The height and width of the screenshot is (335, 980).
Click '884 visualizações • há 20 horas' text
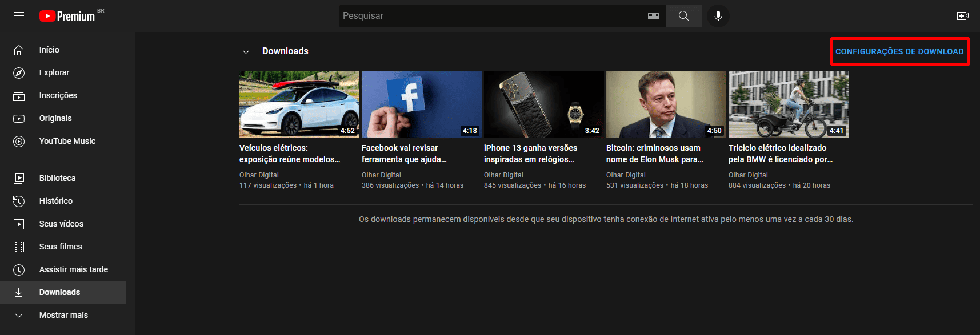(x=779, y=185)
